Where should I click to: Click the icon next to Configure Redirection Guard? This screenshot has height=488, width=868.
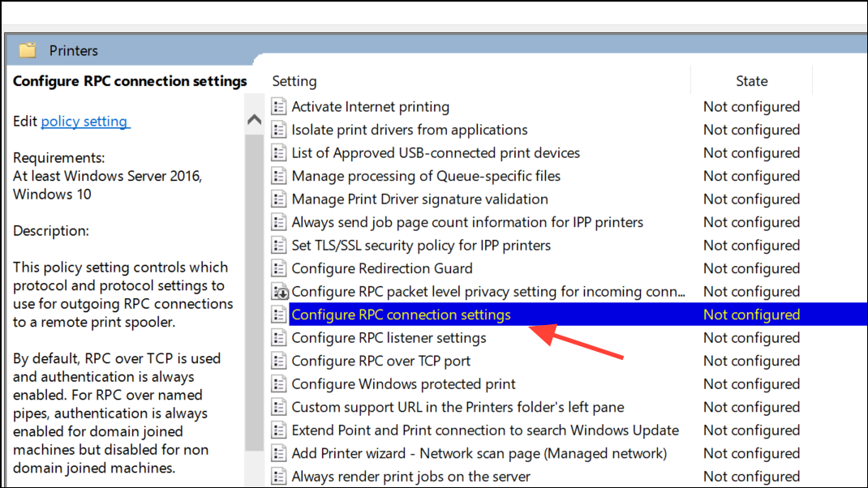point(278,268)
